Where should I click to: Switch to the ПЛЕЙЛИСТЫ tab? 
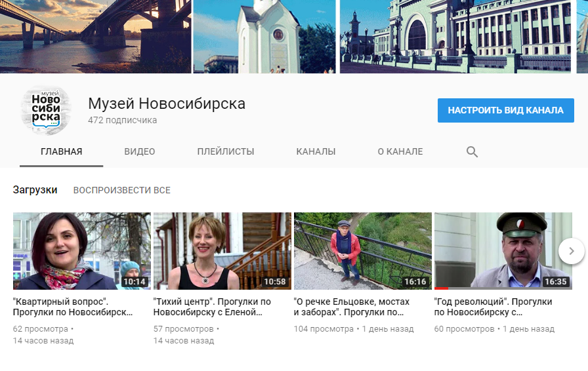[225, 151]
